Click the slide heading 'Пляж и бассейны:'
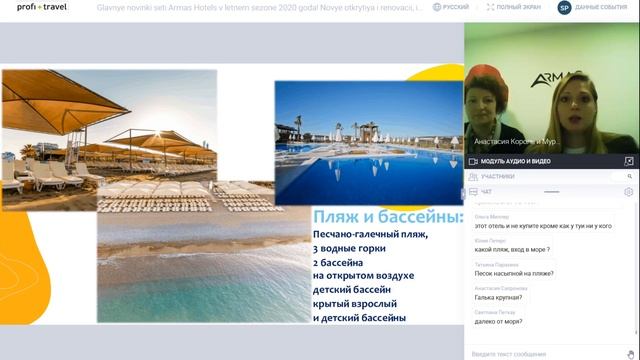This screenshot has height=360, width=640. point(388,217)
